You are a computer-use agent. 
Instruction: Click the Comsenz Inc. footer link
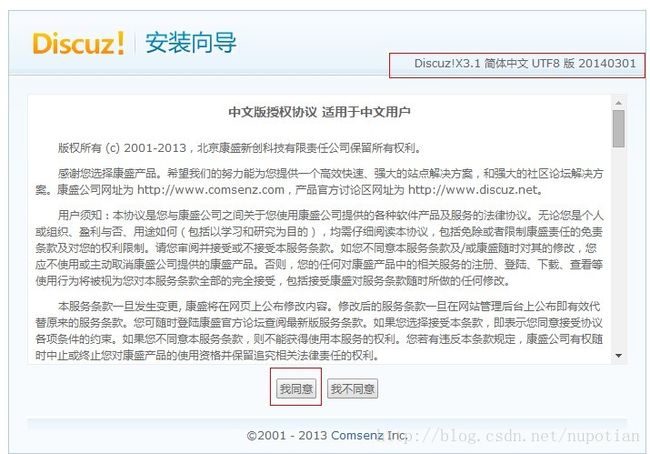tap(369, 435)
